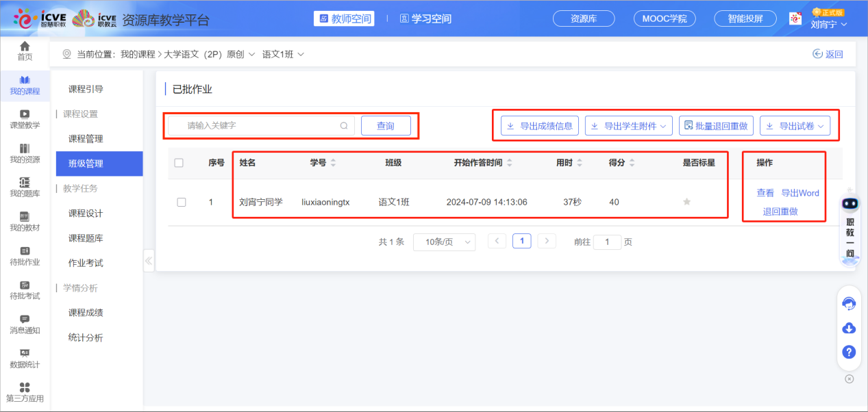The width and height of the screenshot is (868, 412).
Task: Click 导出Word for the student's record
Action: point(799,193)
